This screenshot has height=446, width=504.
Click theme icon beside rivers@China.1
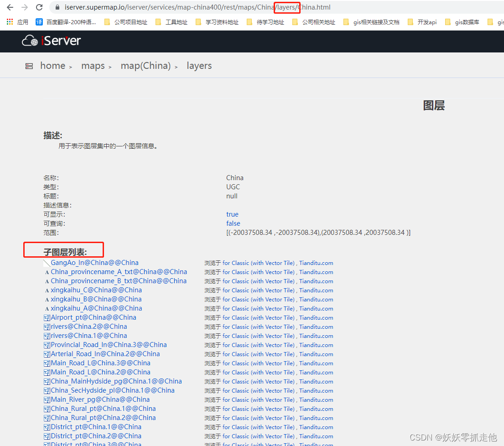tap(47, 336)
